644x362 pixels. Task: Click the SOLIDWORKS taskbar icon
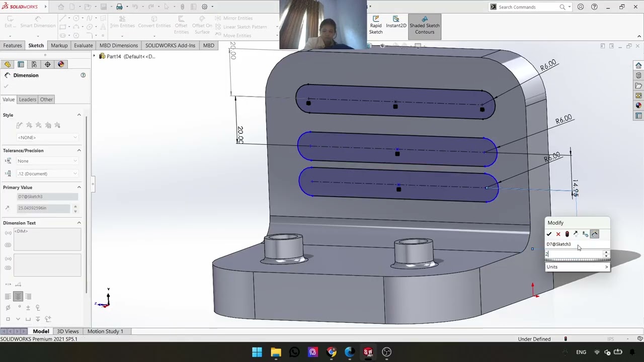368,352
